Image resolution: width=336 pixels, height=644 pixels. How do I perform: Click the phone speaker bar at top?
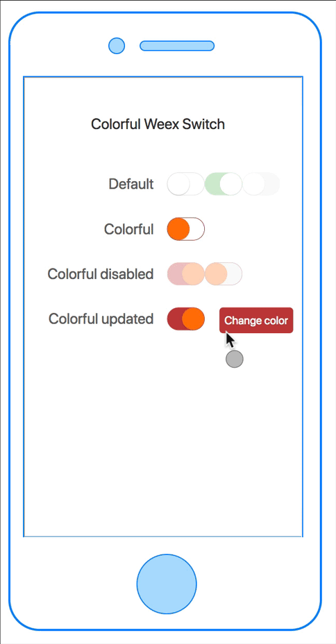point(177,46)
